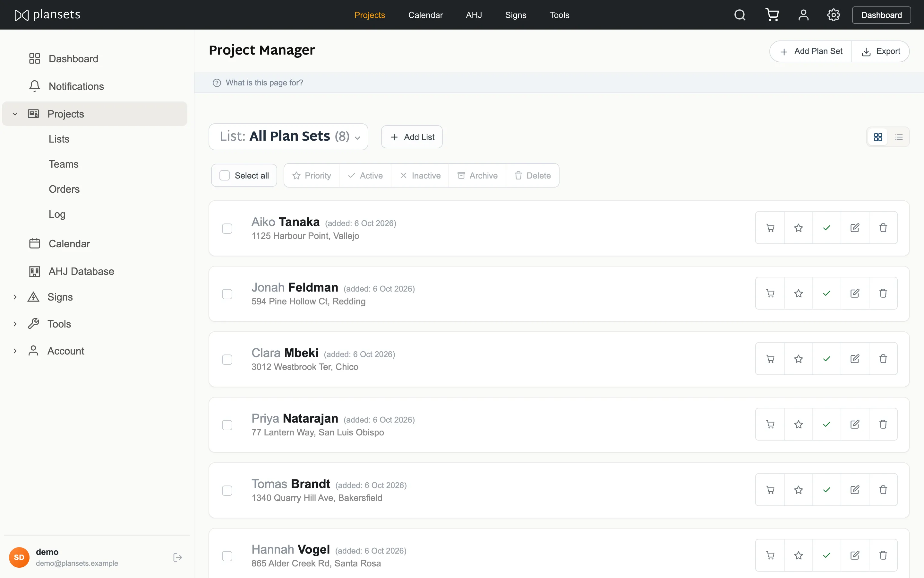Add Hannah Vogel plan set to cart
The height and width of the screenshot is (578, 924).
[770, 555]
